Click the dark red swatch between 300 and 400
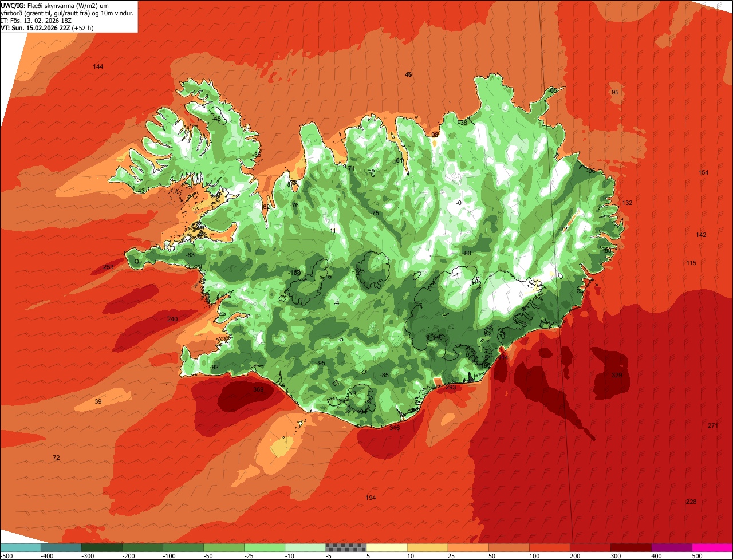The height and width of the screenshot is (560, 733). (x=630, y=547)
